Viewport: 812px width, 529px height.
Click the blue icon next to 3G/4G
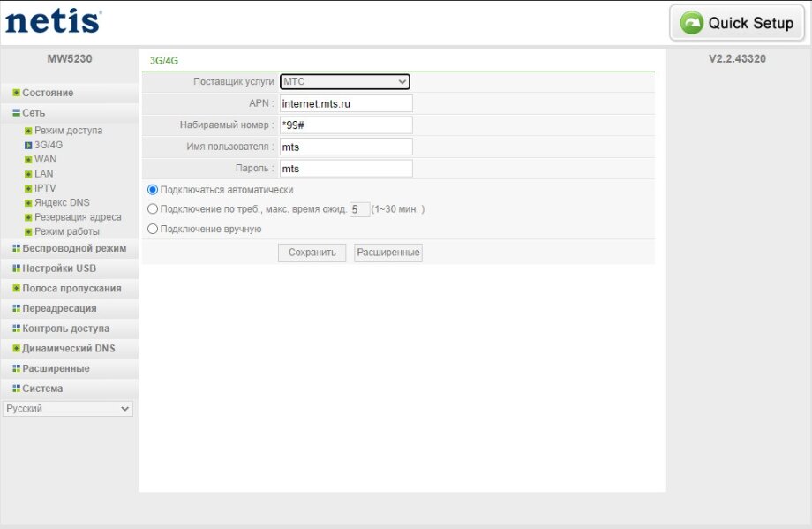click(28, 145)
